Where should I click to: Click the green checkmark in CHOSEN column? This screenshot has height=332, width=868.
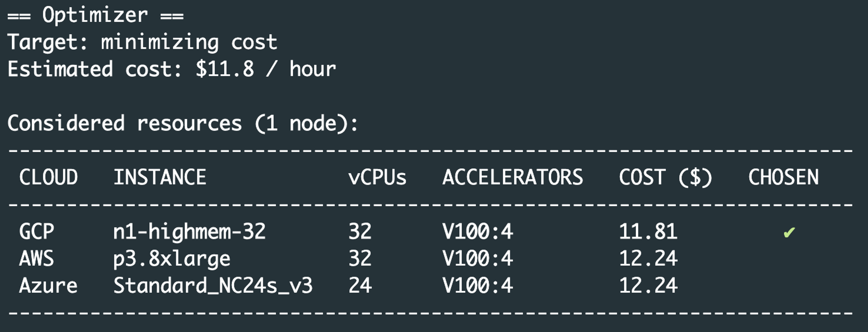[789, 232]
